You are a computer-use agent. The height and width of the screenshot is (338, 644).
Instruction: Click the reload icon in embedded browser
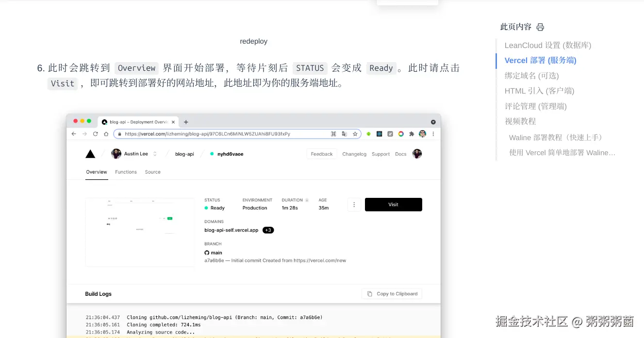click(95, 134)
